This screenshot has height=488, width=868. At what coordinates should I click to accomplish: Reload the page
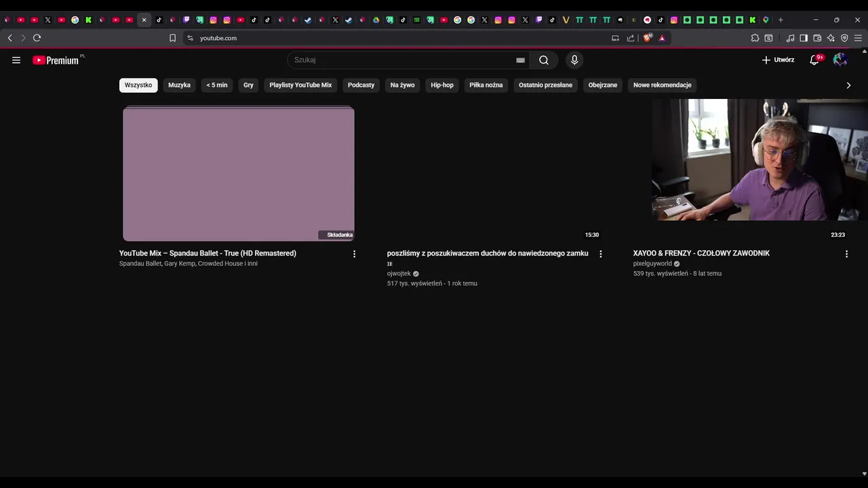click(37, 38)
